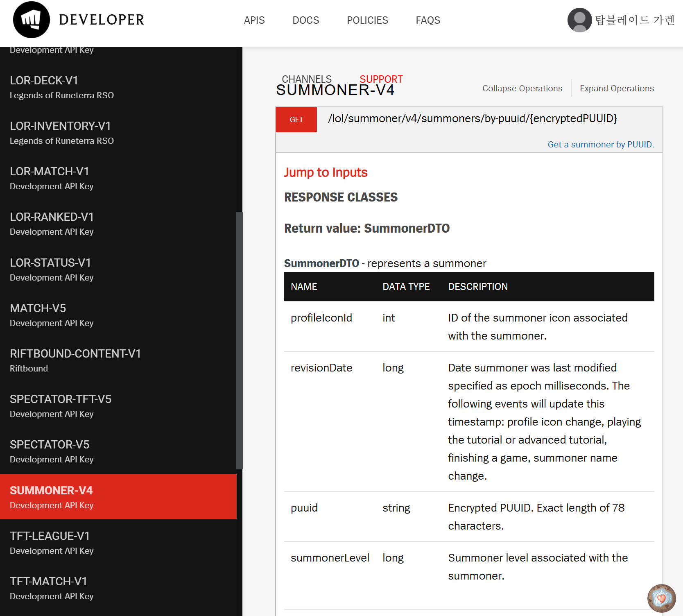Go to the DEVELOPER home title

[102, 20]
